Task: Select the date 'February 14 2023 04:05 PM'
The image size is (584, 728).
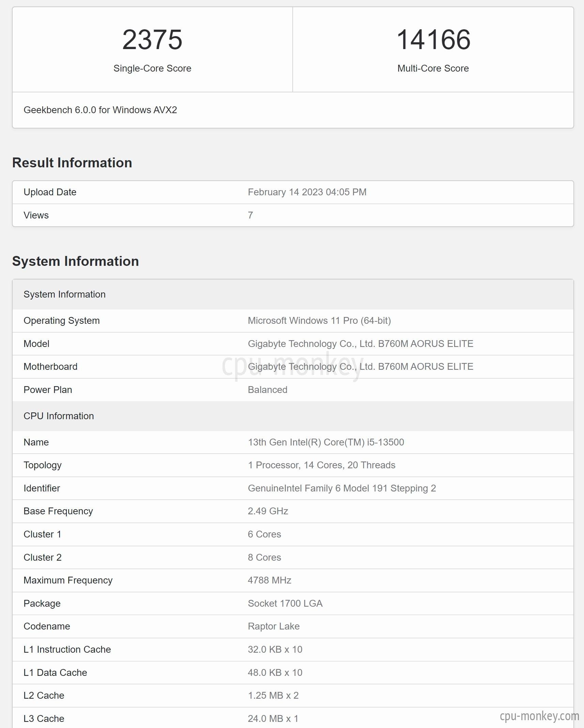Action: click(x=307, y=192)
